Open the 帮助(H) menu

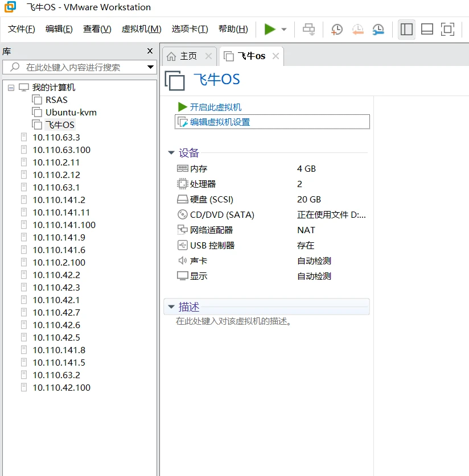(233, 29)
